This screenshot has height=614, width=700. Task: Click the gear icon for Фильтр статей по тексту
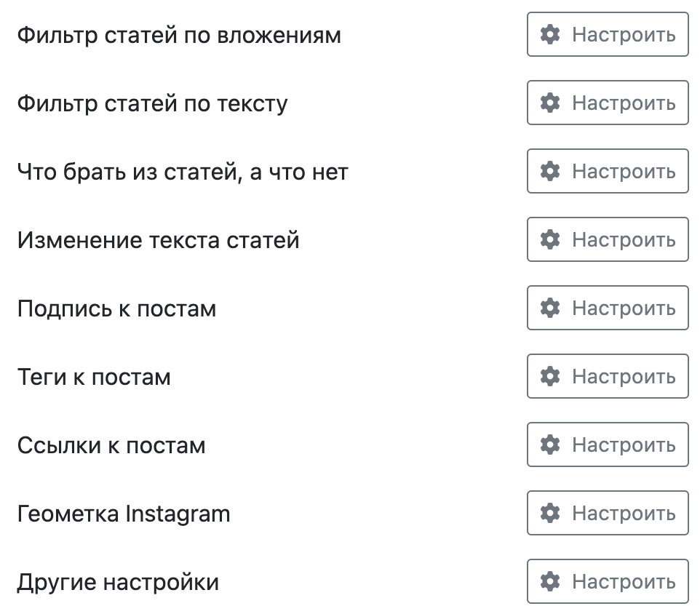click(x=551, y=103)
